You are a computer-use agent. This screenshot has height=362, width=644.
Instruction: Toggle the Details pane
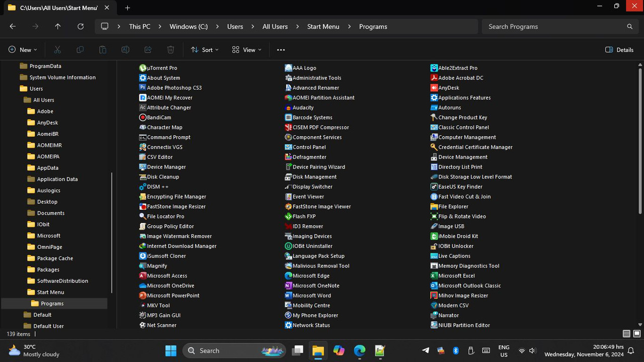[619, 50]
